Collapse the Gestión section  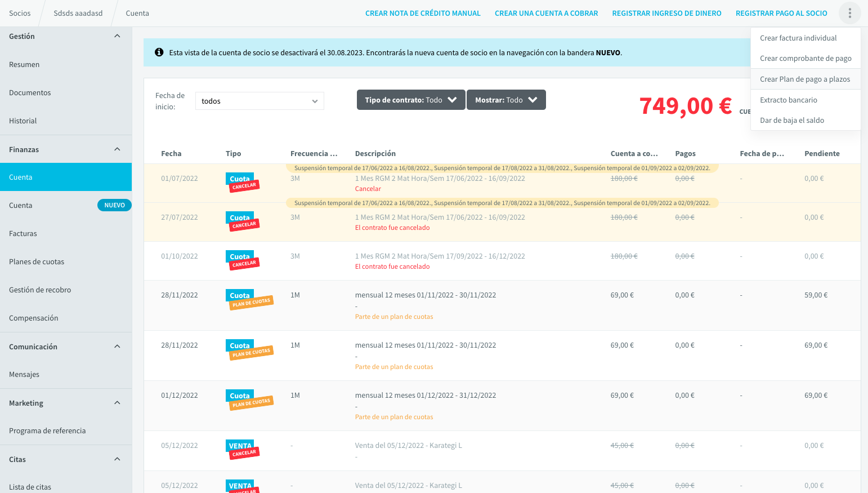[117, 36]
